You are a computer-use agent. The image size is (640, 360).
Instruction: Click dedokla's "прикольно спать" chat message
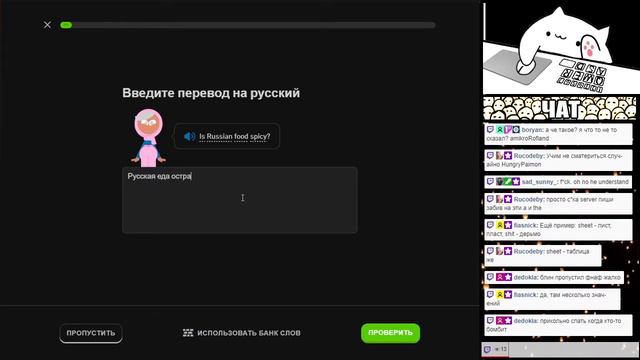coord(558,325)
